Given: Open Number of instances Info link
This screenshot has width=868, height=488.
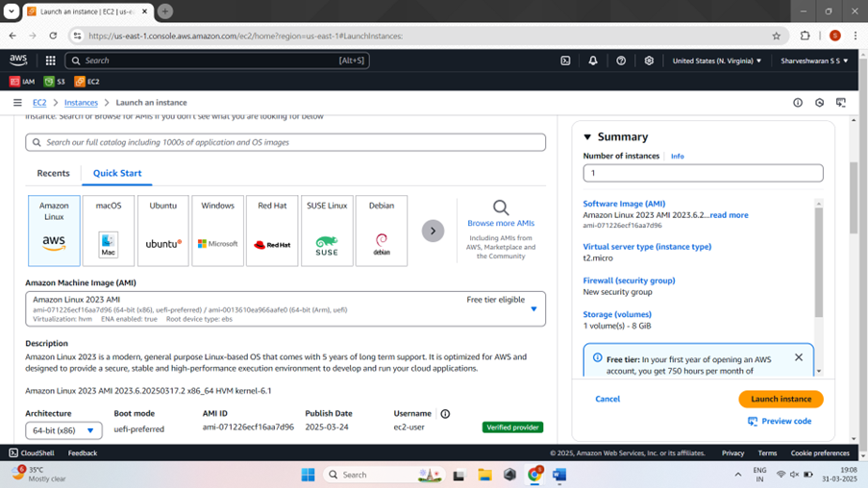Looking at the screenshot, I should point(677,157).
